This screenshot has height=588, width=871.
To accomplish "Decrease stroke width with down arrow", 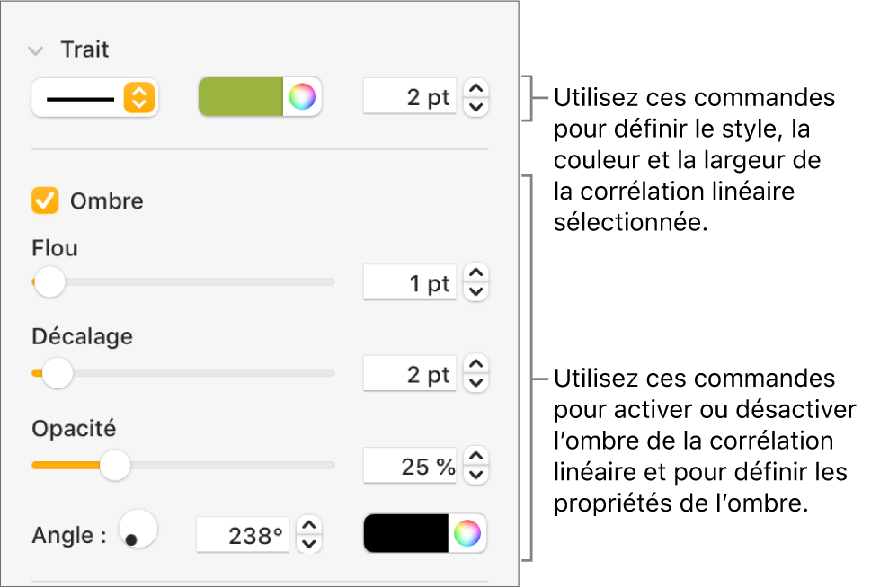I will 477,107.
